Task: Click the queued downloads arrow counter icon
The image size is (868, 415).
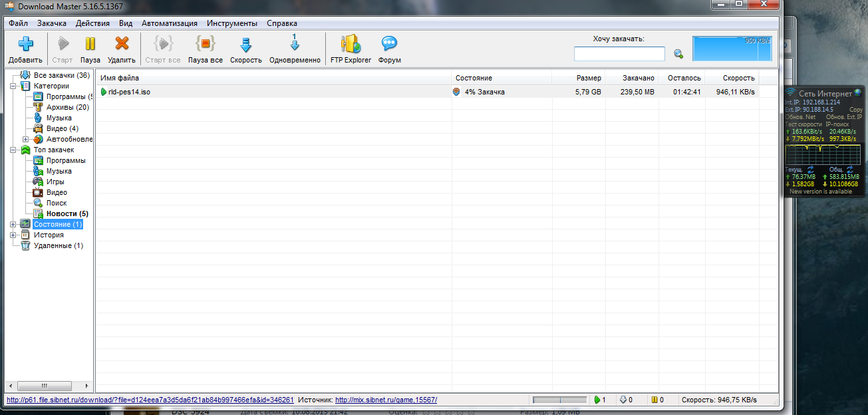Action: [x=623, y=400]
